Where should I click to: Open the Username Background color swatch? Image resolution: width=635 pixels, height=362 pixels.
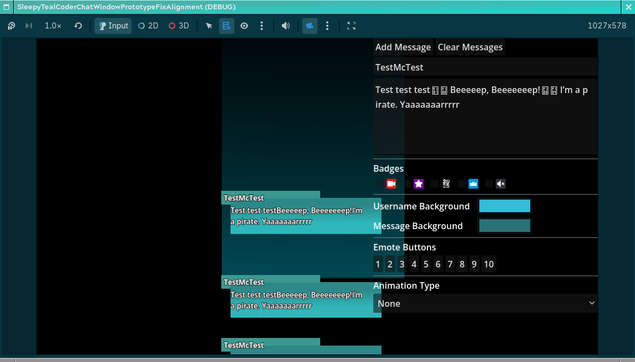click(505, 206)
